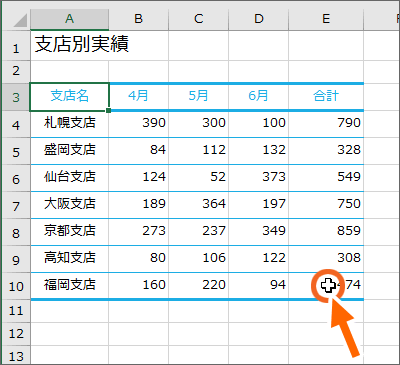Image resolution: width=400 pixels, height=365 pixels.
Task: Click the 大阪支店 cell
Action: [70, 205]
